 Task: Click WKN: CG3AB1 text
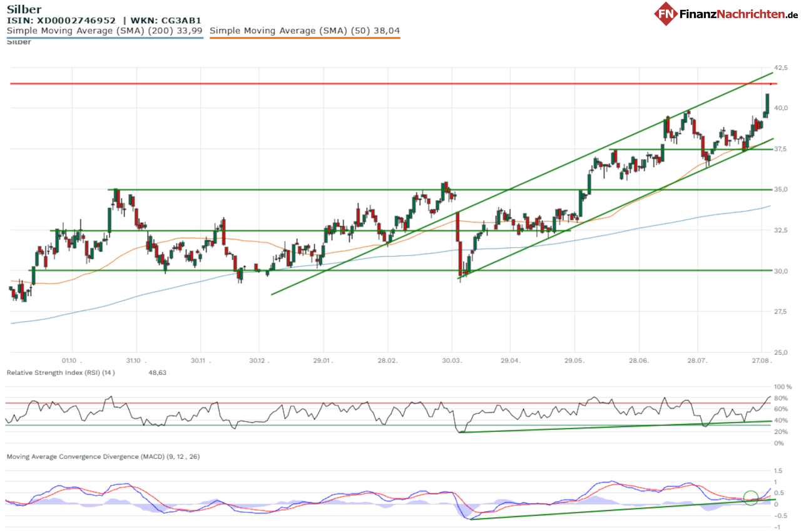point(166,20)
